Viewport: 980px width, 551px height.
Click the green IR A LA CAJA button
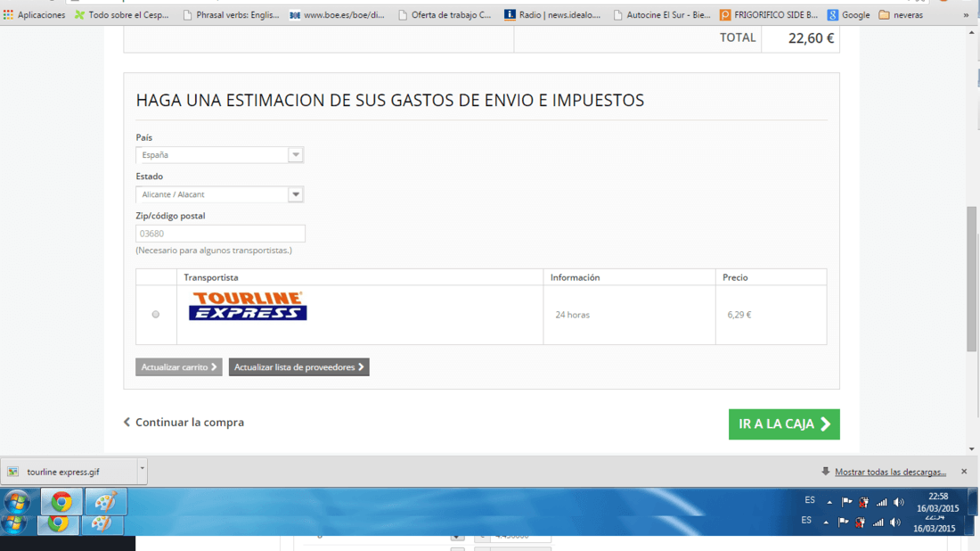pos(784,424)
